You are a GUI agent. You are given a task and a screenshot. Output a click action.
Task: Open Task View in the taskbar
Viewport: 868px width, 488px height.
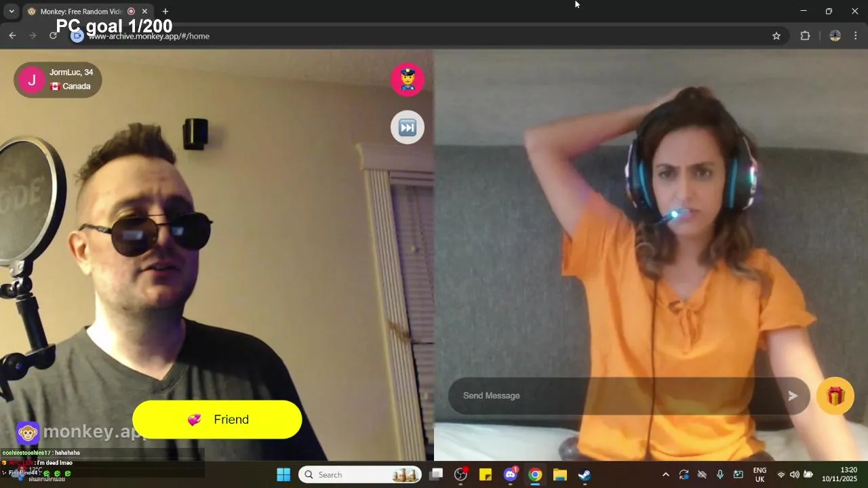pyautogui.click(x=436, y=474)
